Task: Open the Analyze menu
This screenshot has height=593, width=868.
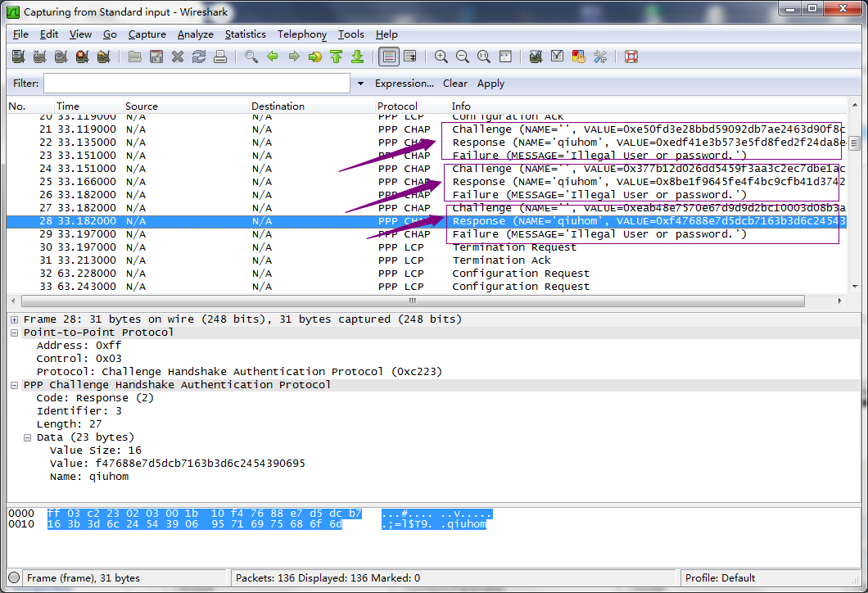Action: coord(196,34)
